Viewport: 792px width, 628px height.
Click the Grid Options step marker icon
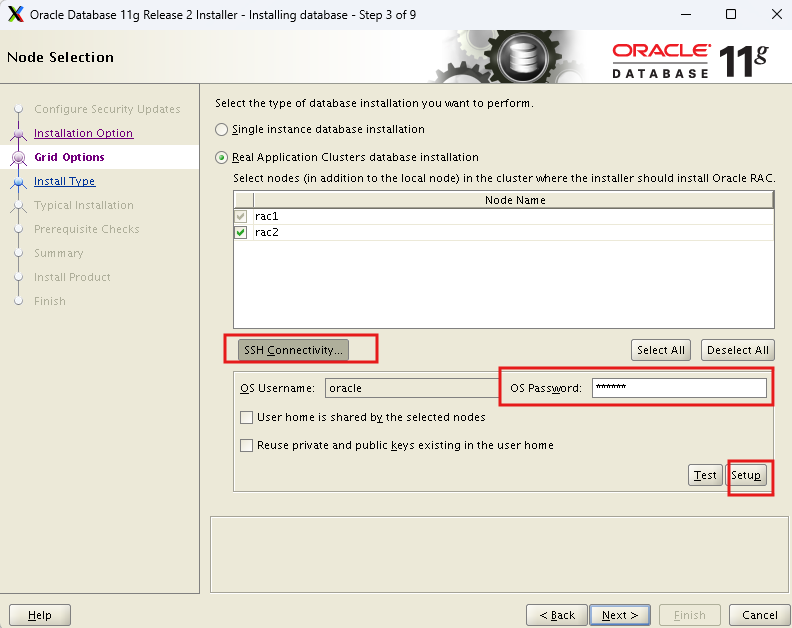pos(19,158)
